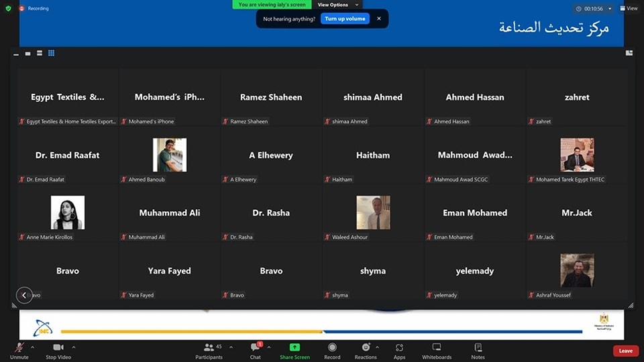Switch to grid gallery view icon
This screenshot has width=644, height=362.
tap(51, 53)
